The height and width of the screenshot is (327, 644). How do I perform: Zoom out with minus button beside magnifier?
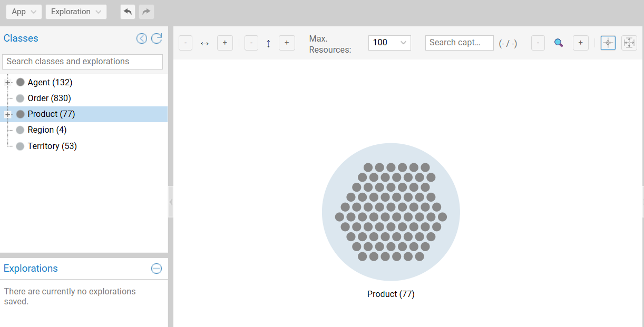pos(538,43)
